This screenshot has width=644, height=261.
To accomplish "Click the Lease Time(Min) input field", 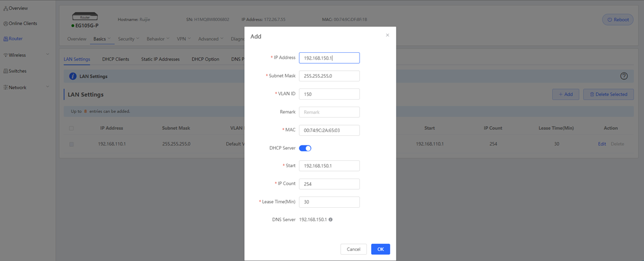I will (x=329, y=202).
